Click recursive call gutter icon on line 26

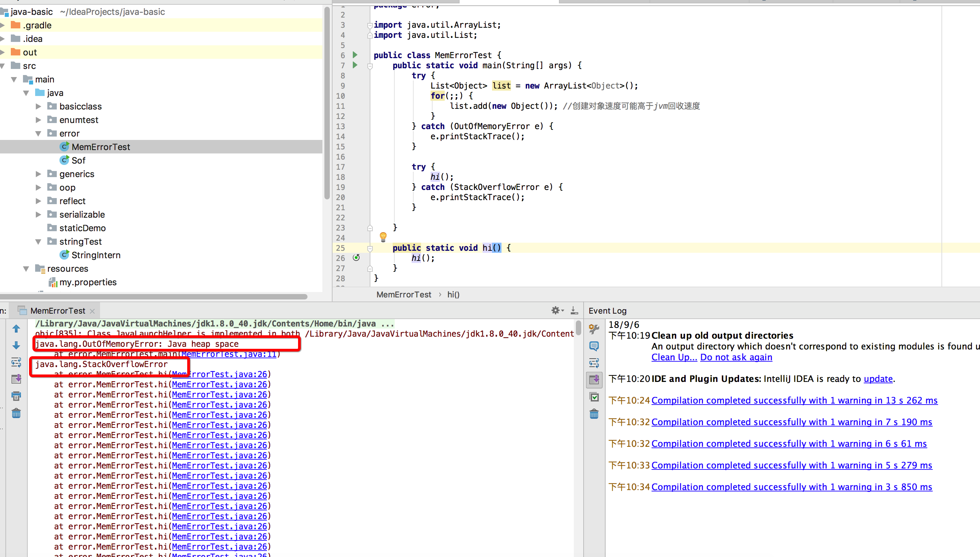click(357, 258)
